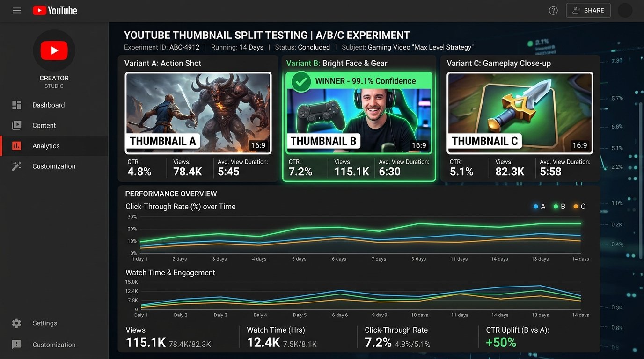Click the 'Variant C: Gameplay Close-up' heading
Viewport: 644px width, 359px height.
pyautogui.click(x=498, y=63)
